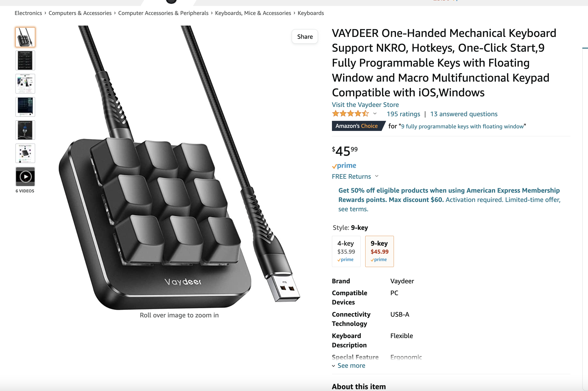
Task: Show the fourth software screenshot thumbnail
Action: (x=25, y=107)
